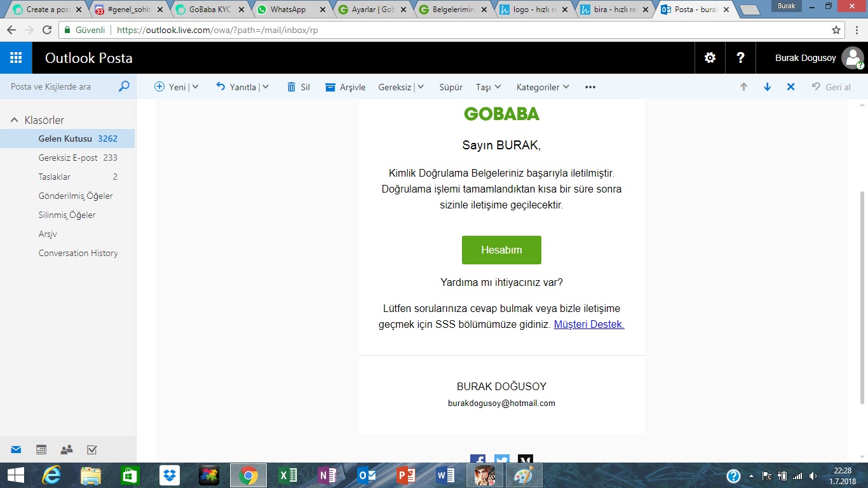Follow the Müşteri Destek link
Viewport: 868px width, 488px height.
point(589,324)
